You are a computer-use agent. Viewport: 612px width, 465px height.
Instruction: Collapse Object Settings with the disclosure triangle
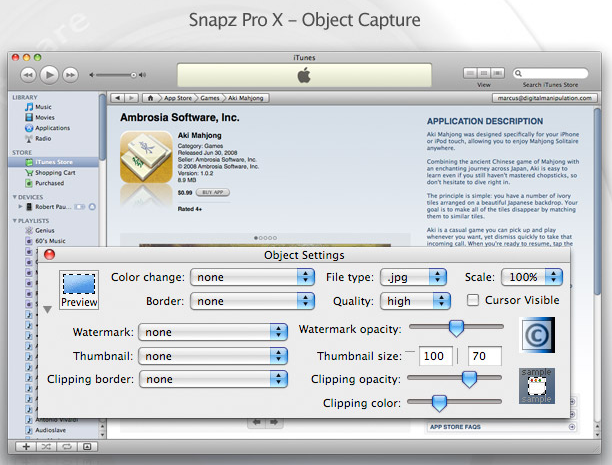pyautogui.click(x=48, y=310)
